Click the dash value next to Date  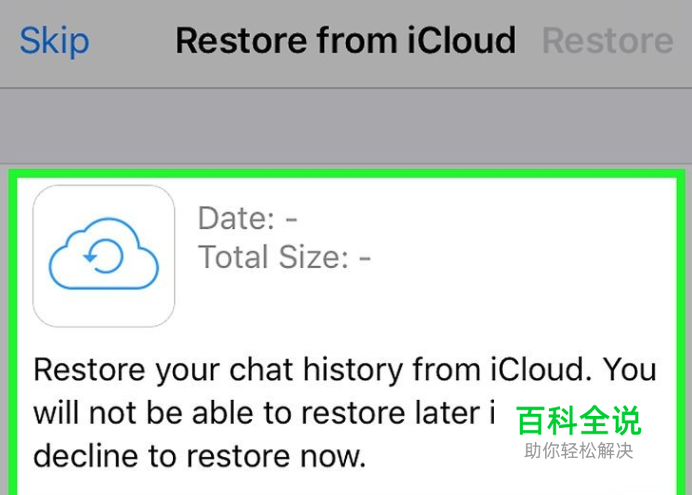(x=291, y=218)
